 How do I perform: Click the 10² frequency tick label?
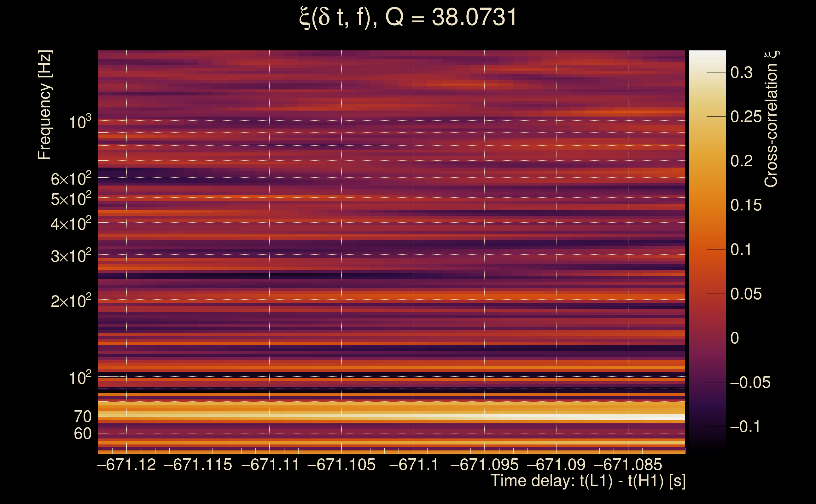(x=80, y=378)
